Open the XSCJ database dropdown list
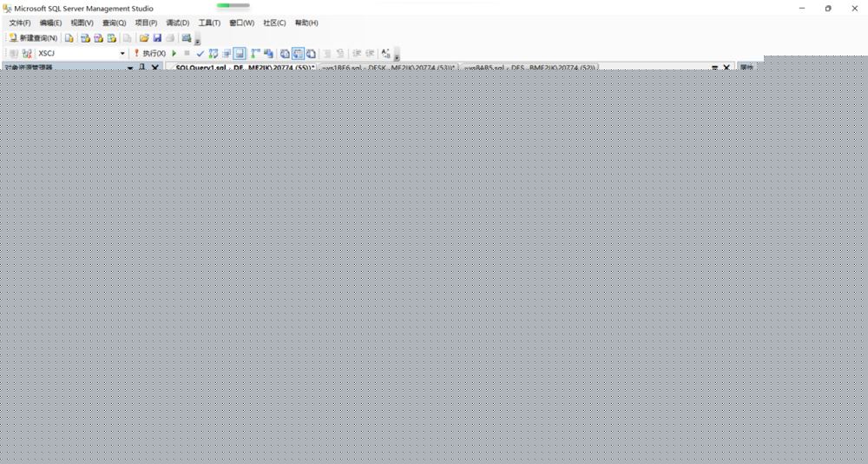868x464 pixels. (x=122, y=54)
